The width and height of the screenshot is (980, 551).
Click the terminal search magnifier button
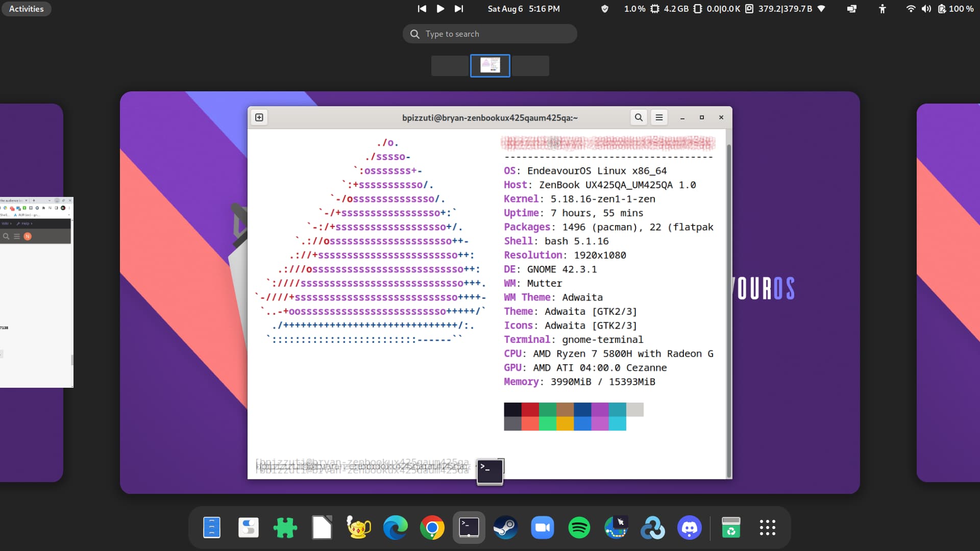(x=639, y=117)
